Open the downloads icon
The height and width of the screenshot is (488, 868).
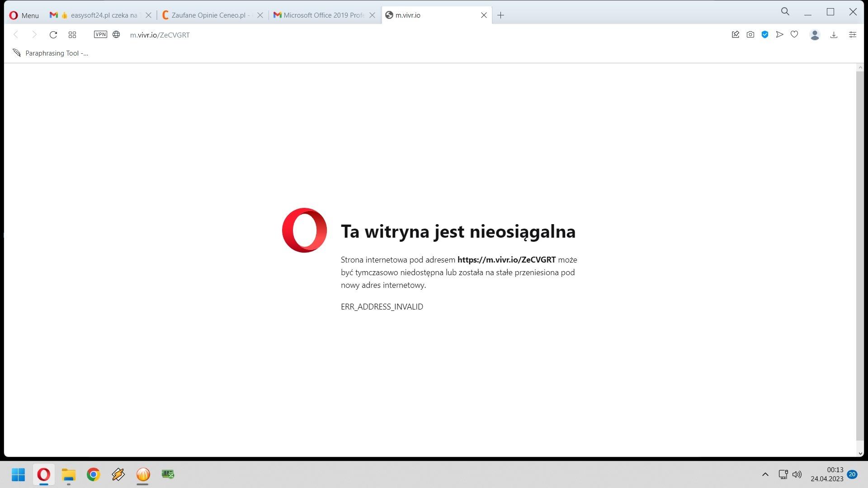(x=834, y=35)
